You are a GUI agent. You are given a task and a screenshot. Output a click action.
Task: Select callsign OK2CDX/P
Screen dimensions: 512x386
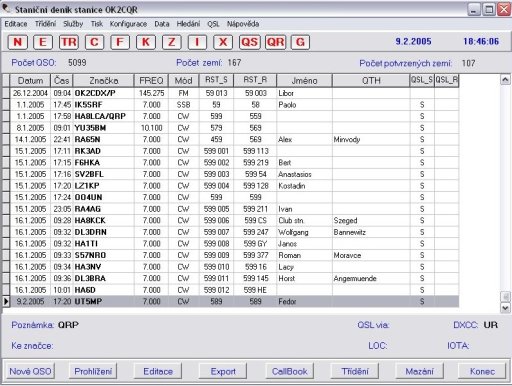(x=95, y=93)
